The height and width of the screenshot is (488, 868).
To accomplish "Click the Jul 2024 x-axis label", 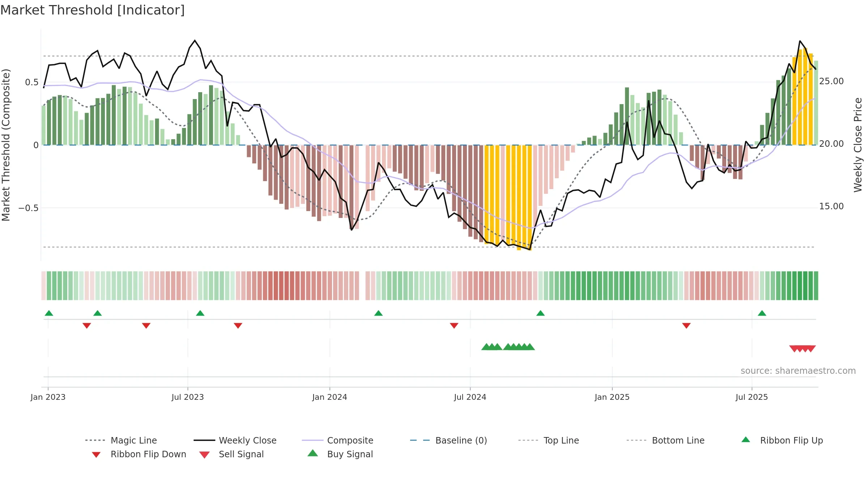I will point(470,397).
